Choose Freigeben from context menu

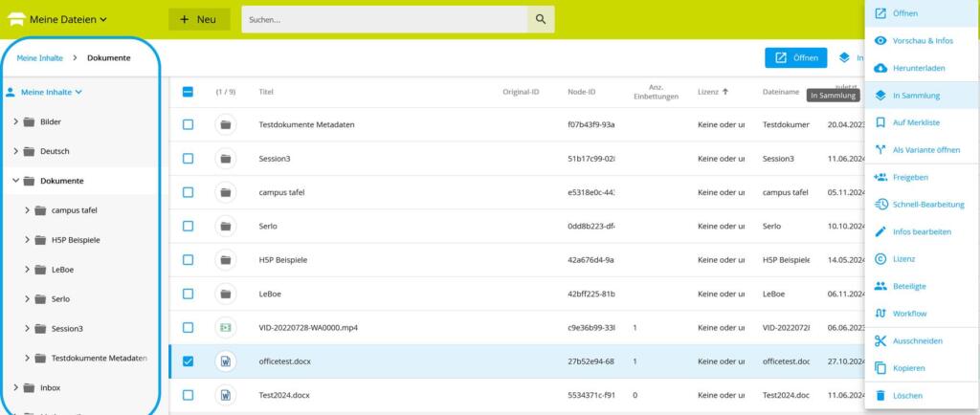922,177
